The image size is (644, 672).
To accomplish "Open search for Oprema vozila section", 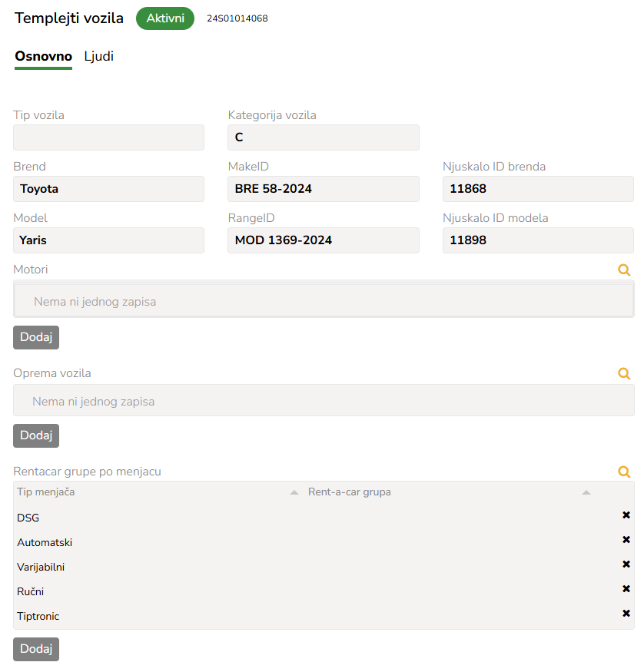I will (x=624, y=374).
